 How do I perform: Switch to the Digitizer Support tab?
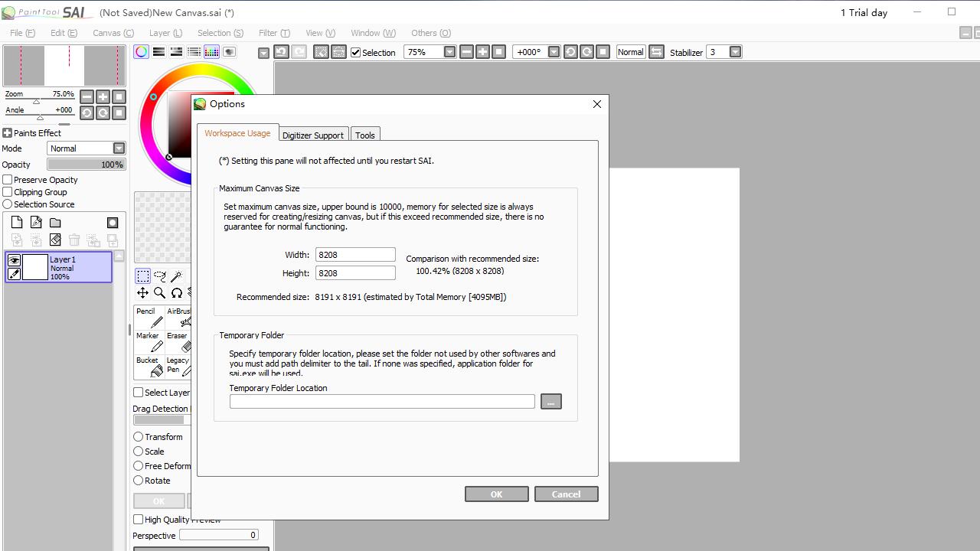(313, 134)
